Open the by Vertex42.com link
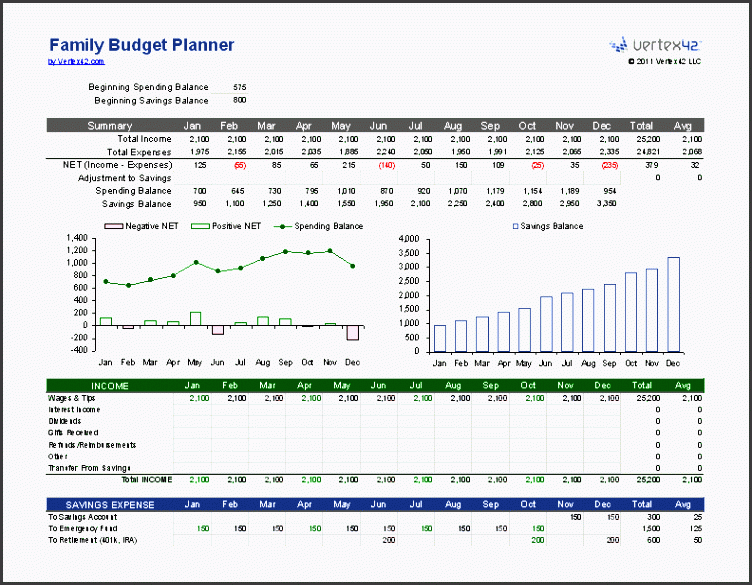 (75, 61)
